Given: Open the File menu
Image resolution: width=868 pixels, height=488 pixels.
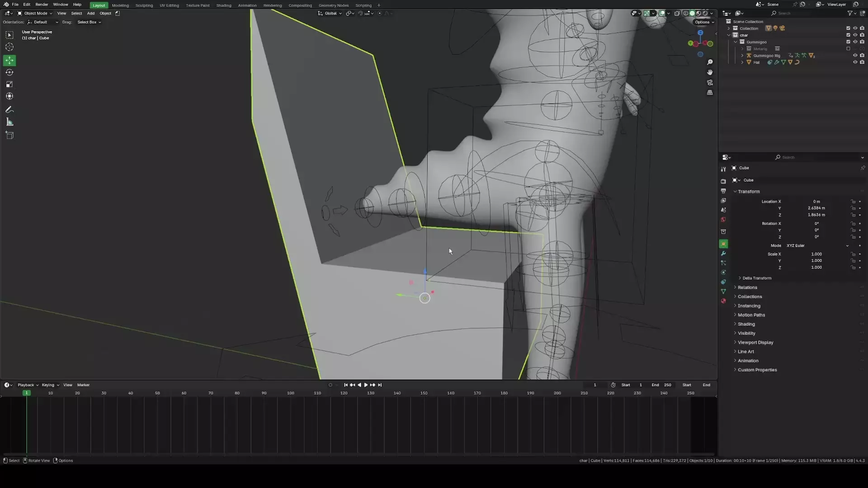Looking at the screenshot, I should (15, 5).
